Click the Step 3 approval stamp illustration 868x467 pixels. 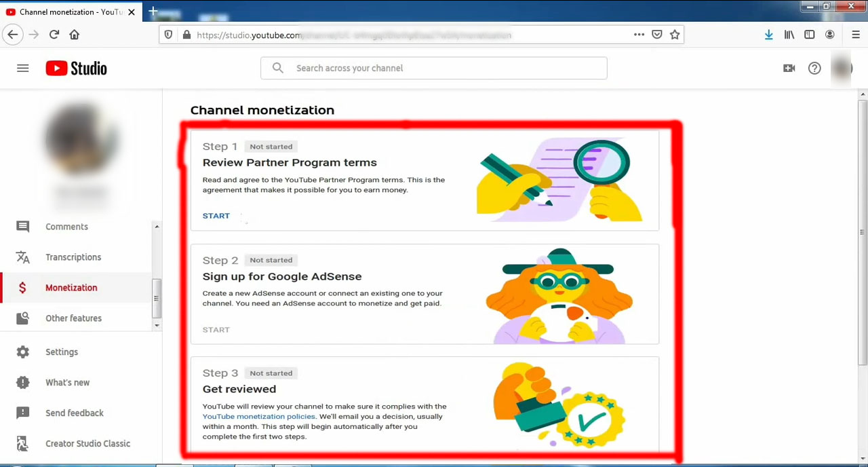[x=559, y=405]
